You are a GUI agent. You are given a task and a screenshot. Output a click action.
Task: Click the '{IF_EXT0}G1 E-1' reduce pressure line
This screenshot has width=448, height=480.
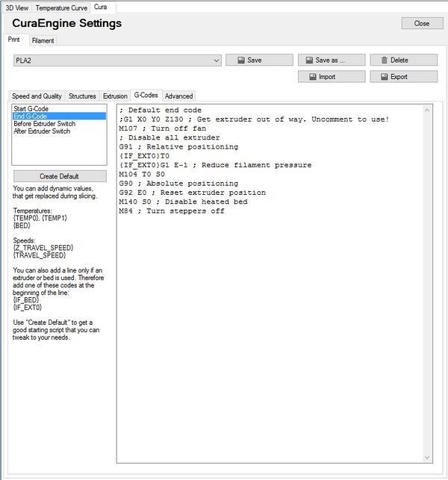215,165
